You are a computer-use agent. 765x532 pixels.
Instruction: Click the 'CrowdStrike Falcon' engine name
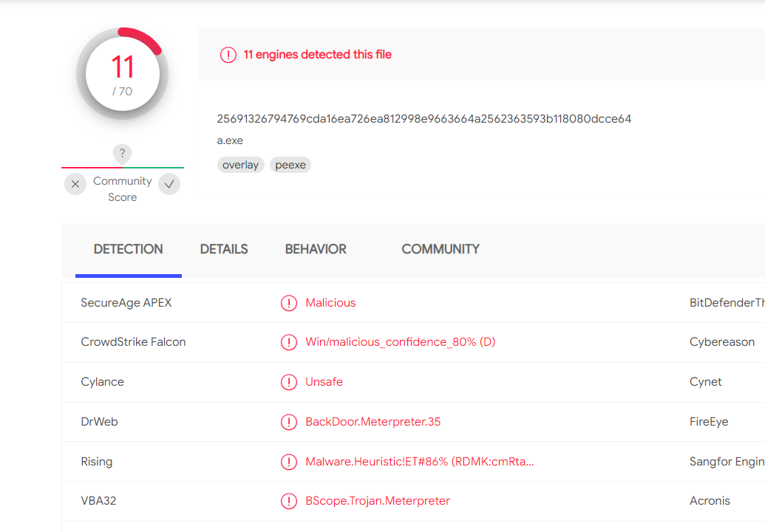[133, 342]
